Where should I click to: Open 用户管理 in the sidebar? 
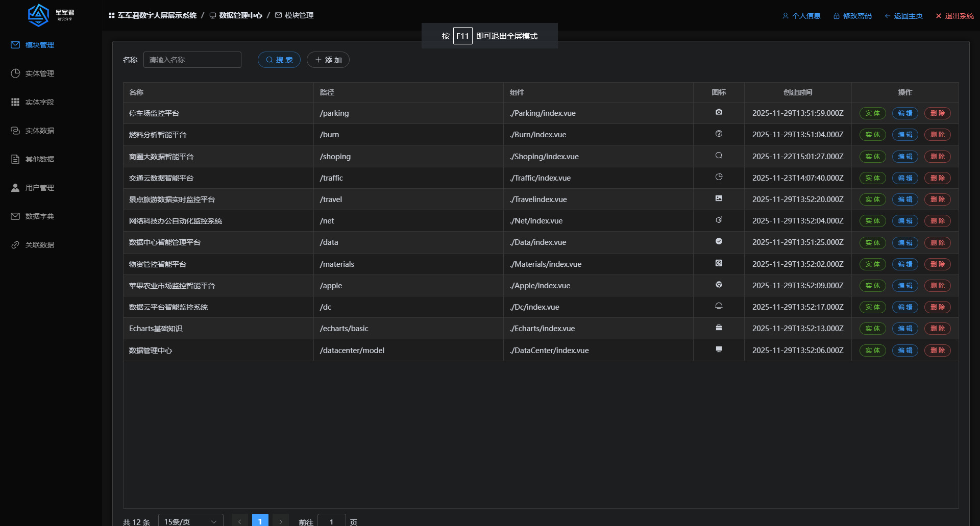click(x=39, y=188)
